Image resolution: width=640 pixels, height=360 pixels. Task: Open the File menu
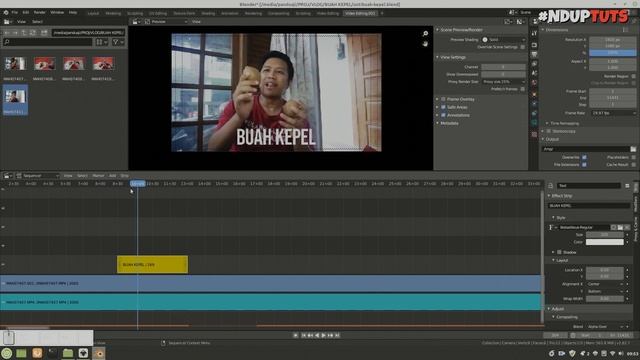[x=15, y=13]
